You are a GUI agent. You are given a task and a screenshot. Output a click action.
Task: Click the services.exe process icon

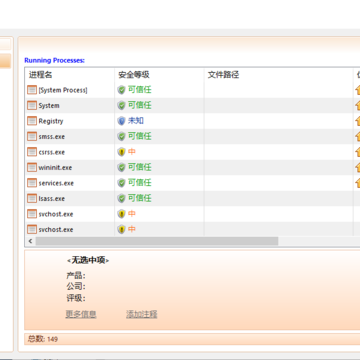(32, 183)
